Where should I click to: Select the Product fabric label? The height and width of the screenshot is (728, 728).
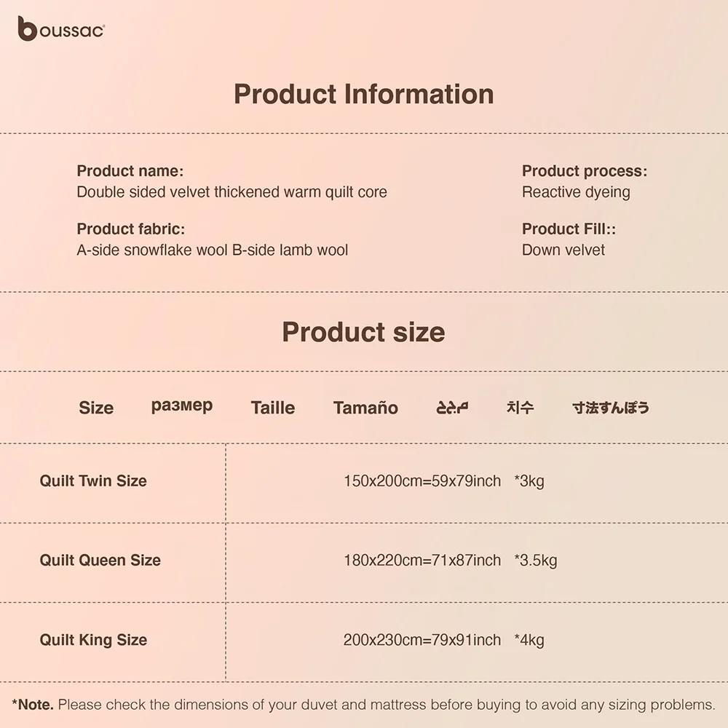click(131, 229)
